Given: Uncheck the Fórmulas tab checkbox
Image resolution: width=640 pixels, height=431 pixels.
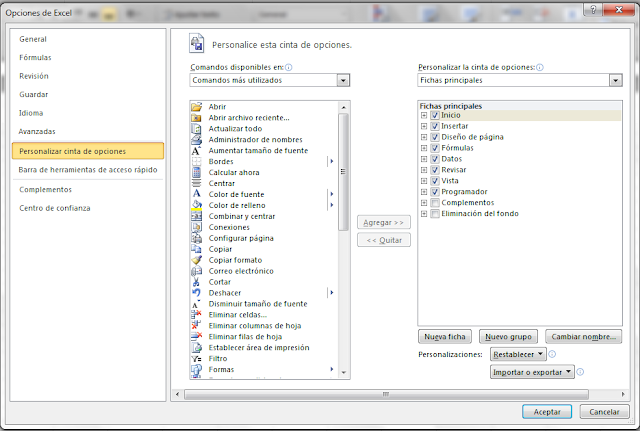Looking at the screenshot, I should [435, 148].
